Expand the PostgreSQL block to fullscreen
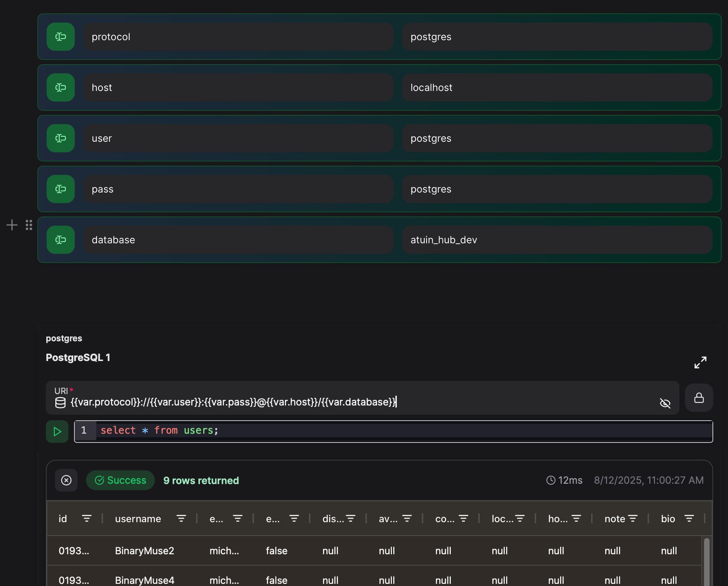Image resolution: width=728 pixels, height=586 pixels. 700,362
